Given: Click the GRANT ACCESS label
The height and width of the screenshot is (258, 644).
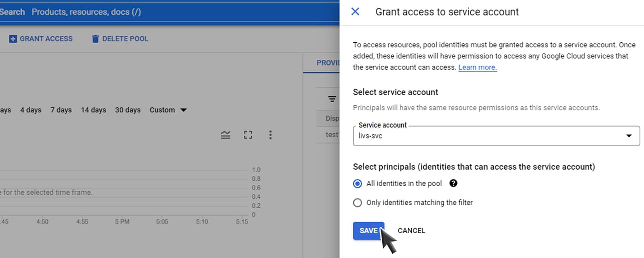Looking at the screenshot, I should pos(46,39).
